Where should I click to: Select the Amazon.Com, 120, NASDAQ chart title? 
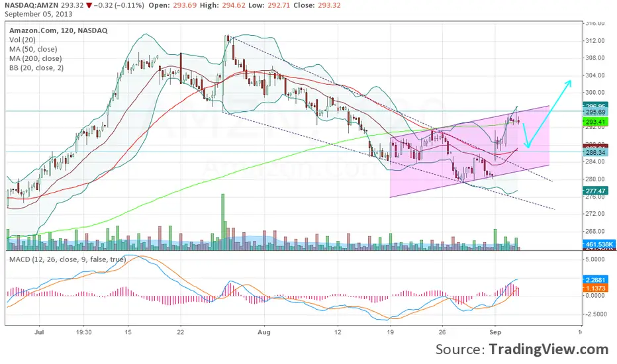point(58,30)
